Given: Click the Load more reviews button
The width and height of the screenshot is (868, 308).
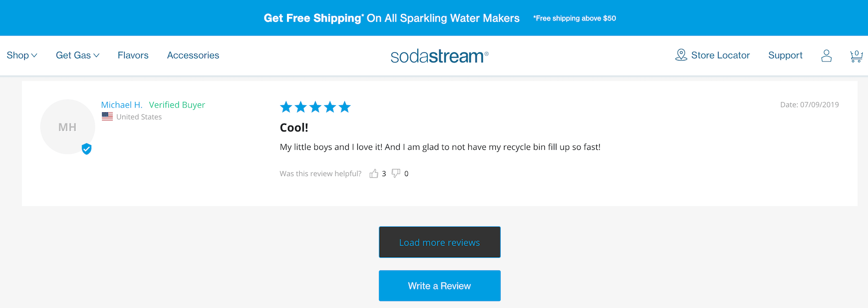Looking at the screenshot, I should click(x=439, y=242).
